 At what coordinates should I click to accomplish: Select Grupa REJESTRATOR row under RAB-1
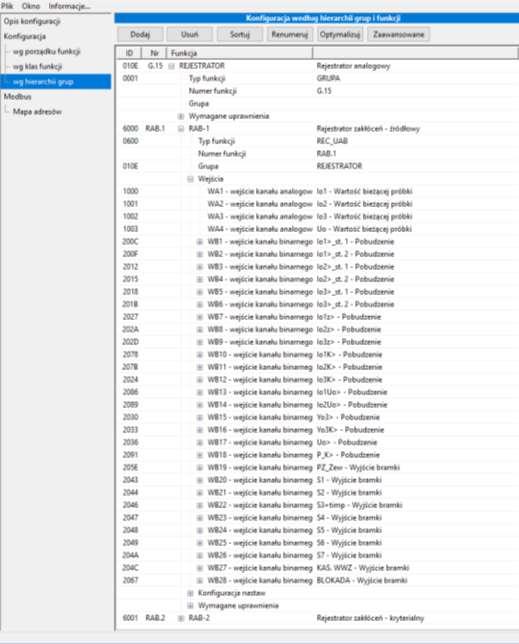click(x=316, y=166)
